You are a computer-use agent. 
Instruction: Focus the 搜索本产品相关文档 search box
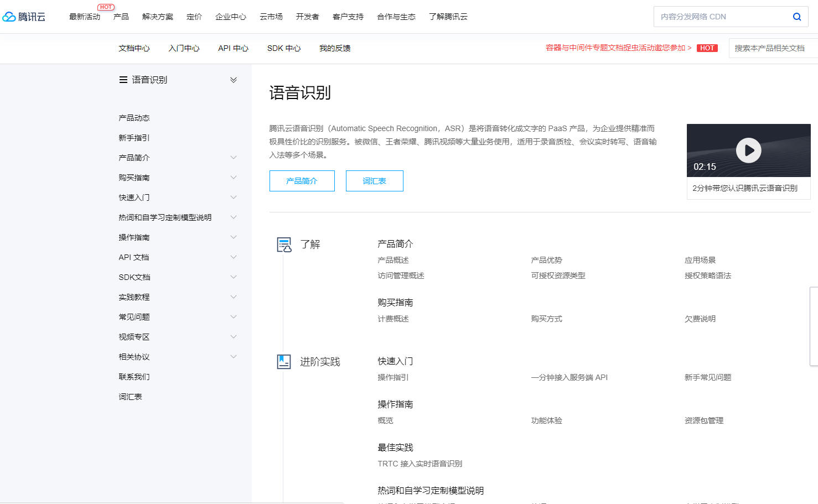tap(773, 48)
